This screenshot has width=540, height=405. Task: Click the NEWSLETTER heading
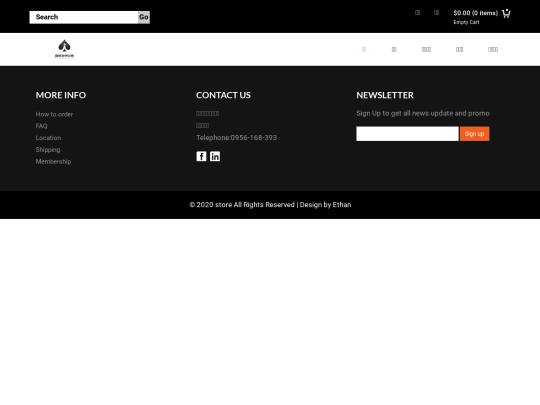pos(385,95)
